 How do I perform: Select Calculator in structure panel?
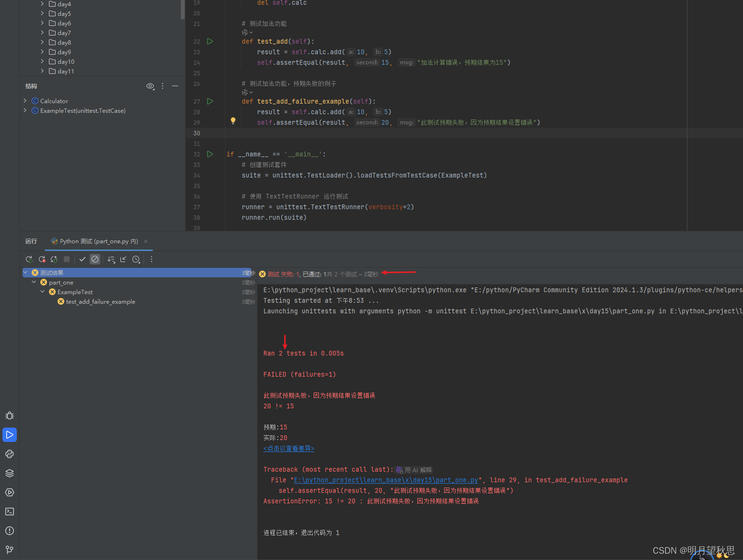pos(54,101)
